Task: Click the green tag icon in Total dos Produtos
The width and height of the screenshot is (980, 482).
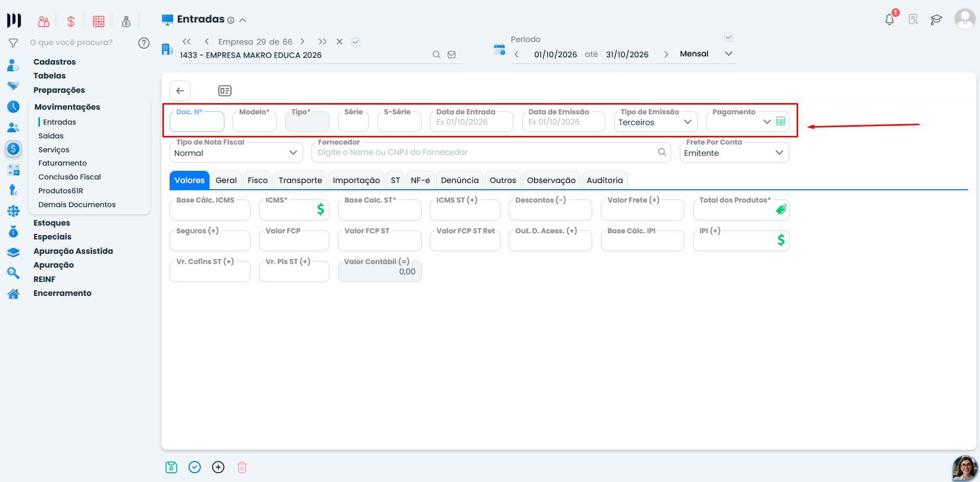Action: coord(781,209)
